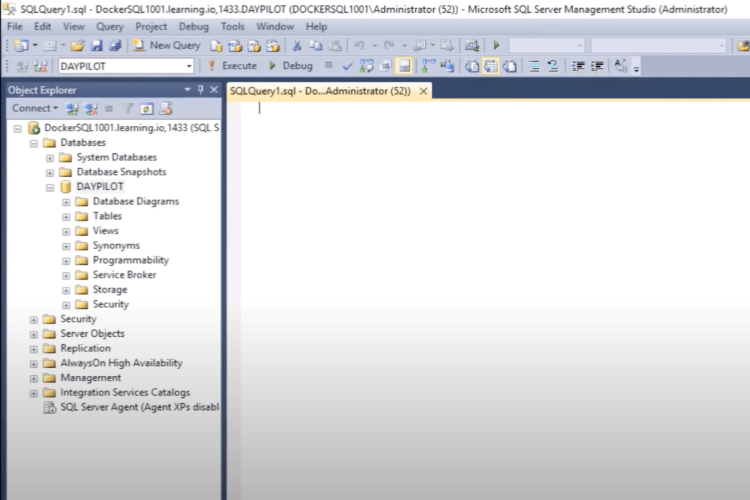750x500 pixels.
Task: Select Results to File output mode
Action: (510, 66)
